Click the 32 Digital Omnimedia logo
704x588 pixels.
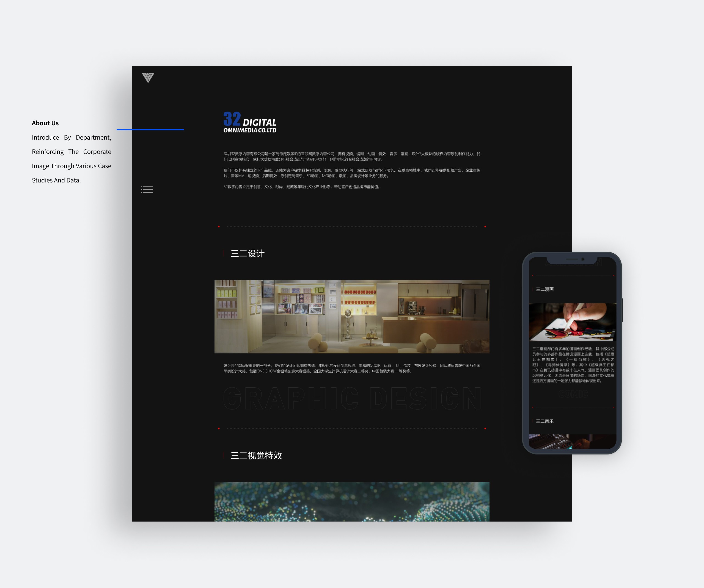pos(250,122)
